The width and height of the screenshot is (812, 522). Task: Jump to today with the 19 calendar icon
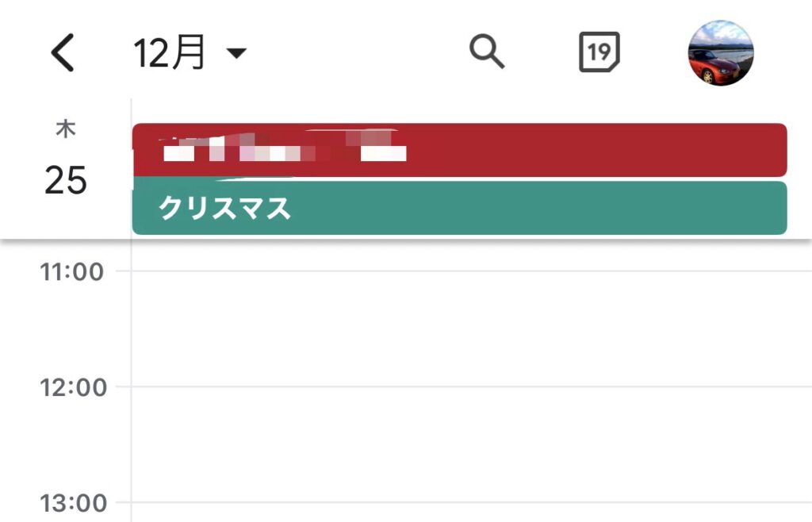click(x=599, y=52)
